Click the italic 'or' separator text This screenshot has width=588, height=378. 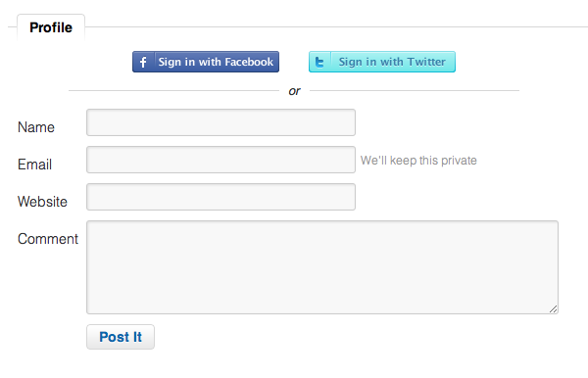[294, 91]
